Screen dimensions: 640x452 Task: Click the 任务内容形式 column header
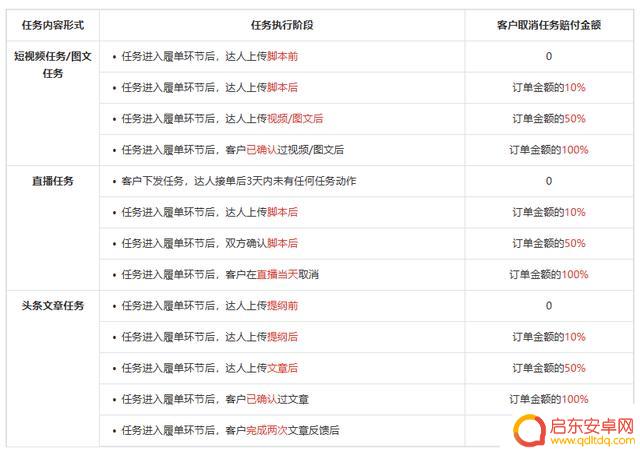coord(53,25)
